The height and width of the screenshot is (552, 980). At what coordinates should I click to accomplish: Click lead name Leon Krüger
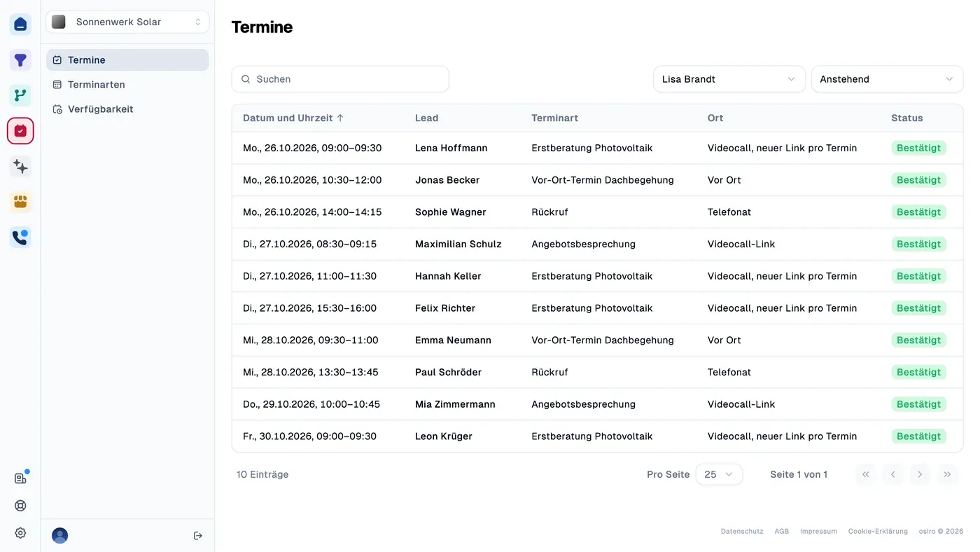[444, 436]
